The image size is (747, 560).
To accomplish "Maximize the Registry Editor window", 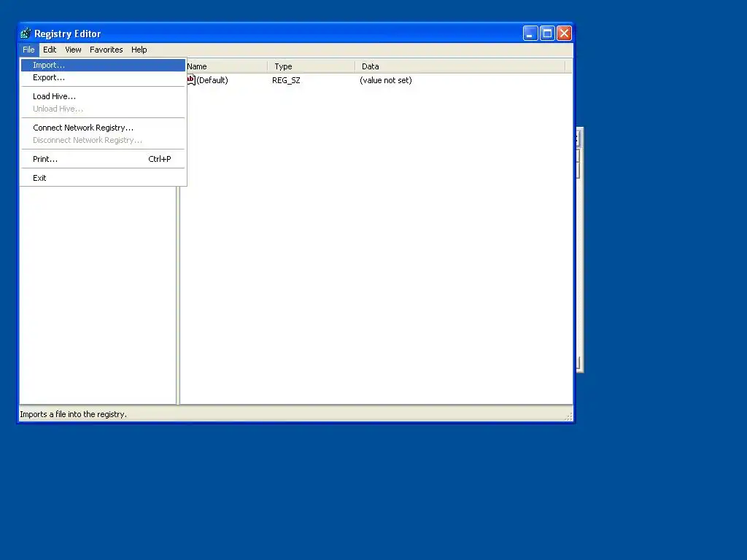I will coord(547,34).
